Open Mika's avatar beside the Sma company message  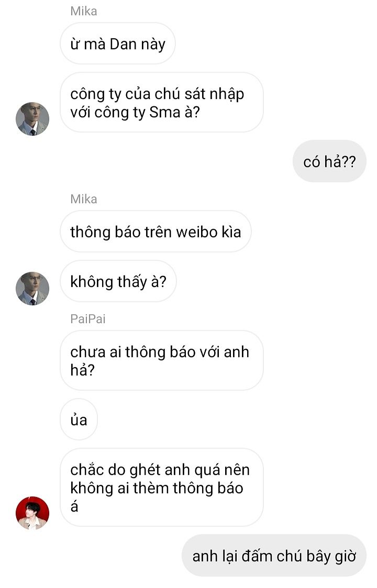32,119
